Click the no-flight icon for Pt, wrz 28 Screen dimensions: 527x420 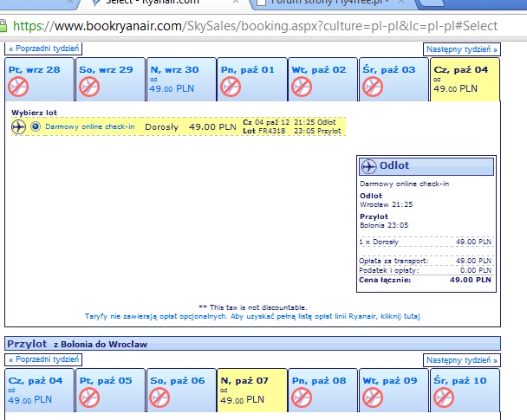18,87
